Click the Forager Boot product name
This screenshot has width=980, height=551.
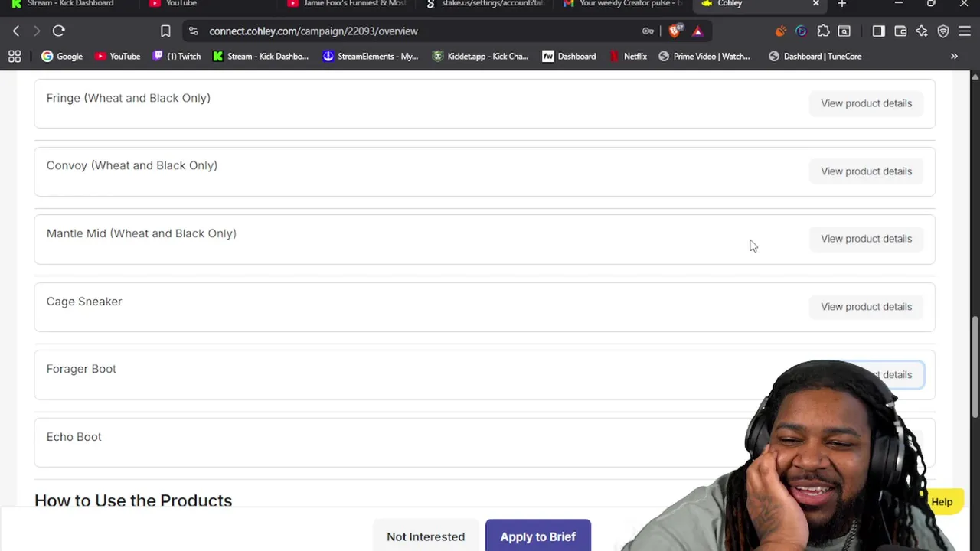81,369
